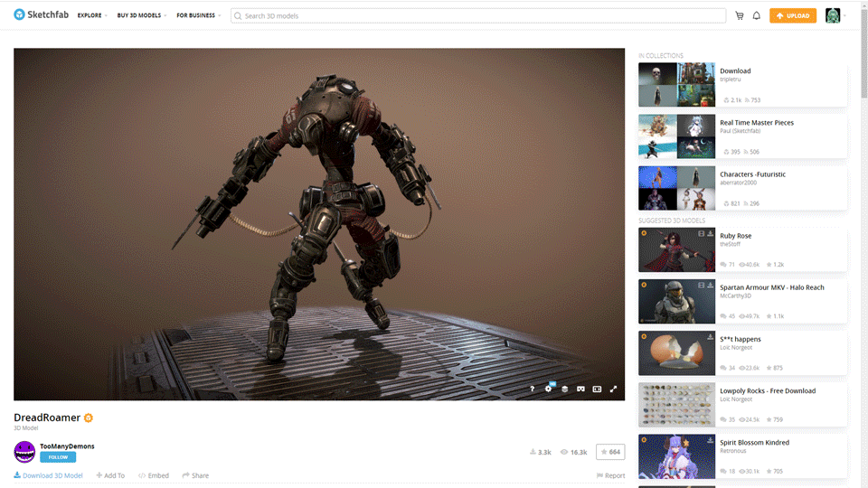Open the model inspector layers icon

564,389
